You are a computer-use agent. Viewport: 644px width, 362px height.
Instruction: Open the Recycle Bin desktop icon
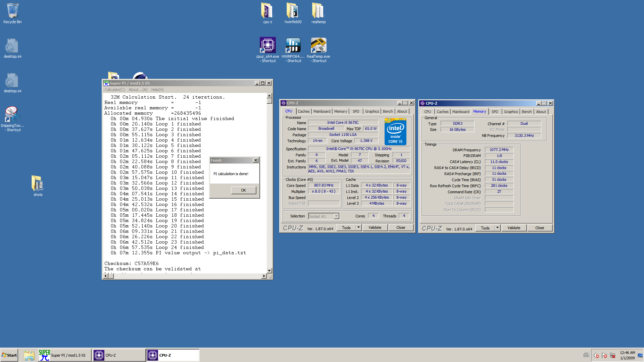pyautogui.click(x=12, y=13)
